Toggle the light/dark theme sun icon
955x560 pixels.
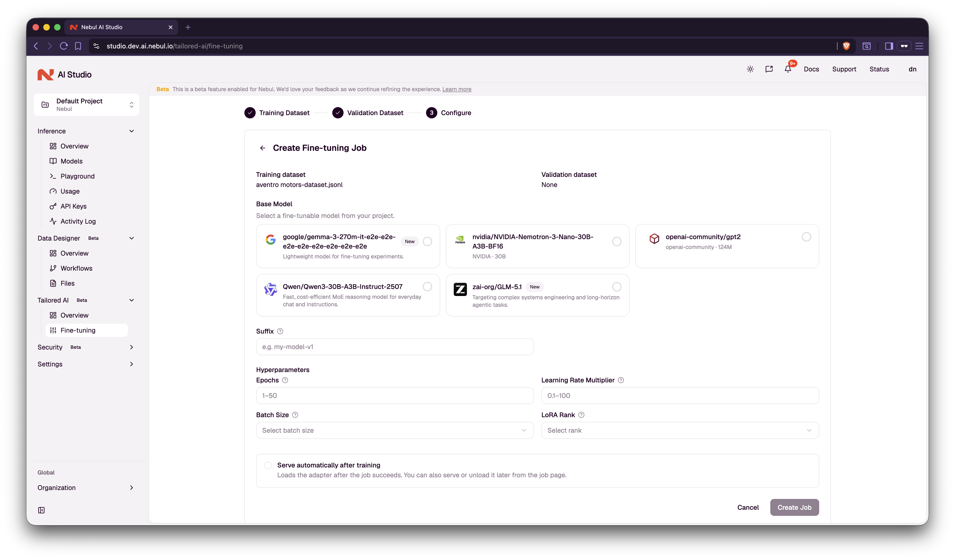[750, 69]
